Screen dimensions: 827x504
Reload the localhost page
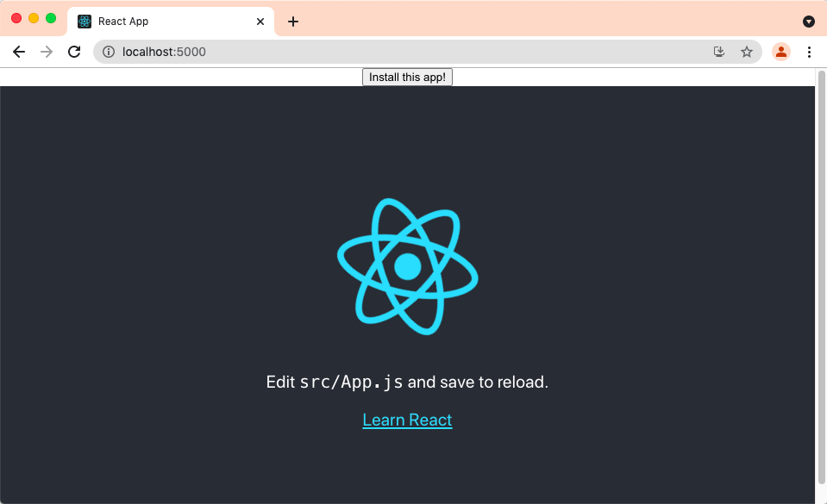click(74, 52)
